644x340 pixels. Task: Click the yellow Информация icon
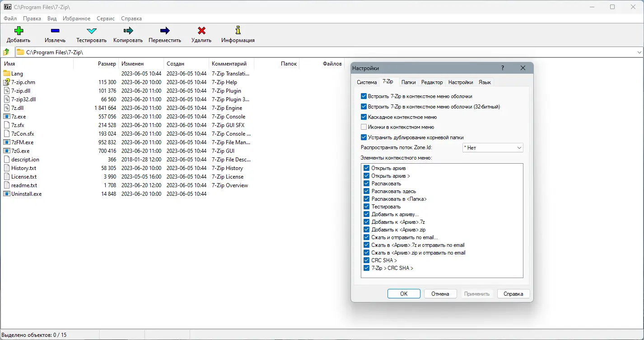238,31
